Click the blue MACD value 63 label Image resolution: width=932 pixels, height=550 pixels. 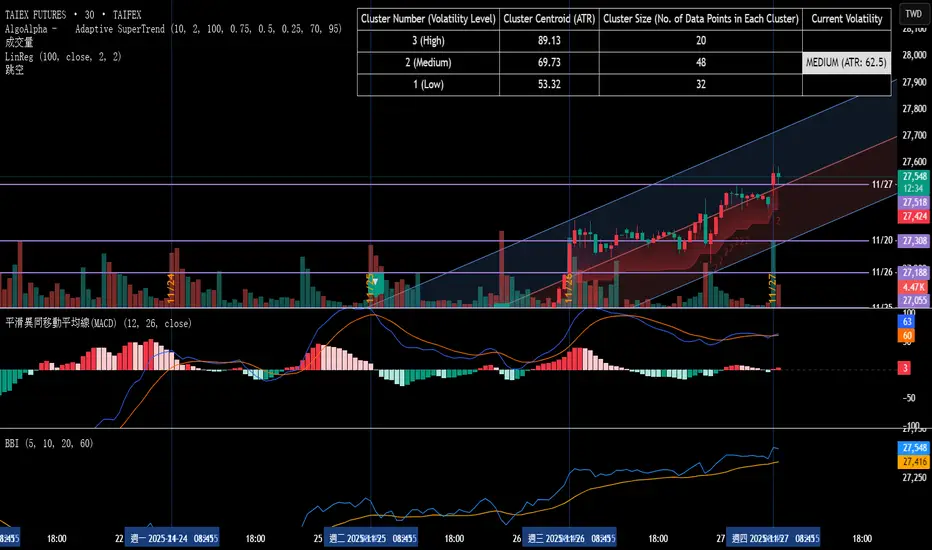click(x=908, y=323)
